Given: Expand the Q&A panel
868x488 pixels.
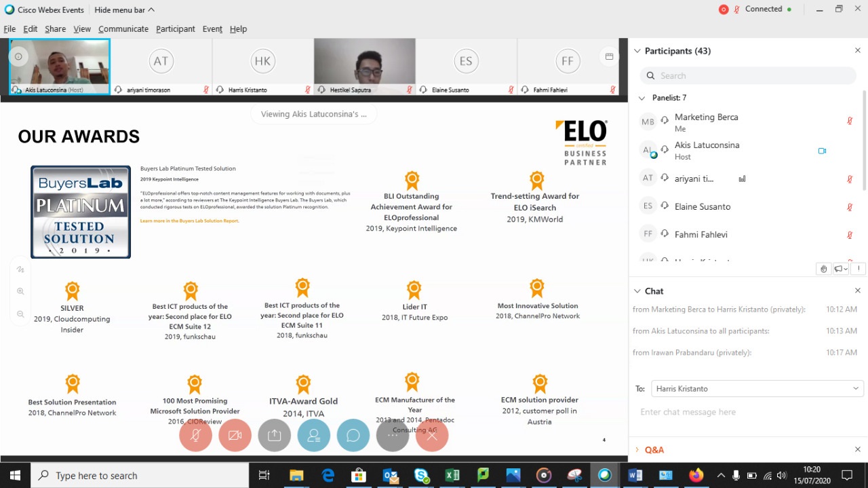Looking at the screenshot, I should [x=637, y=449].
